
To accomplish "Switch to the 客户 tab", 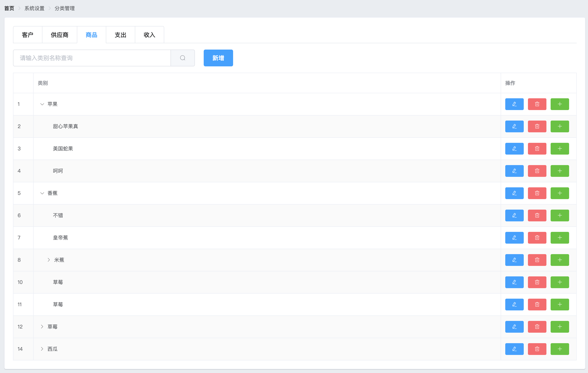I will pyautogui.click(x=28, y=35).
